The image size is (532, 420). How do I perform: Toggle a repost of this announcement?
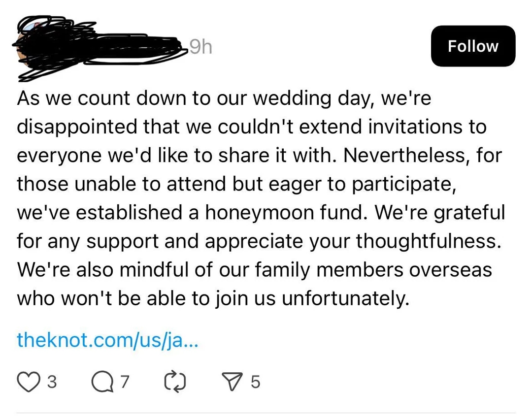click(x=175, y=382)
